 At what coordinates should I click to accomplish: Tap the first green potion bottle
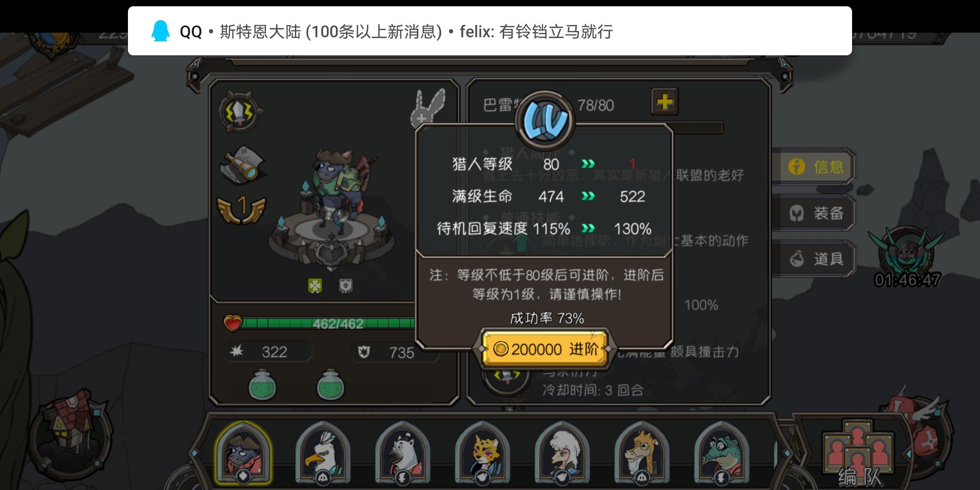(262, 384)
